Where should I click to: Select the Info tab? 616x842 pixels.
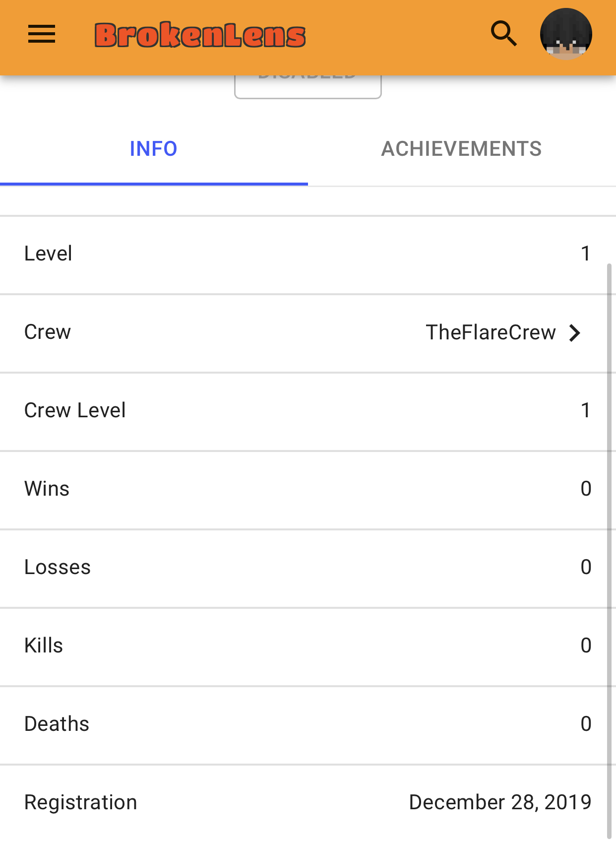click(x=154, y=149)
